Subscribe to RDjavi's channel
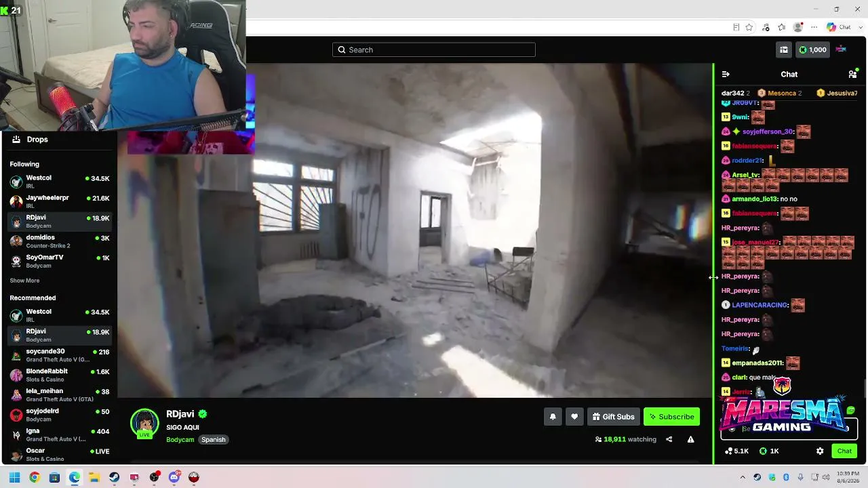Screen dimensions: 868x488 [671, 417]
